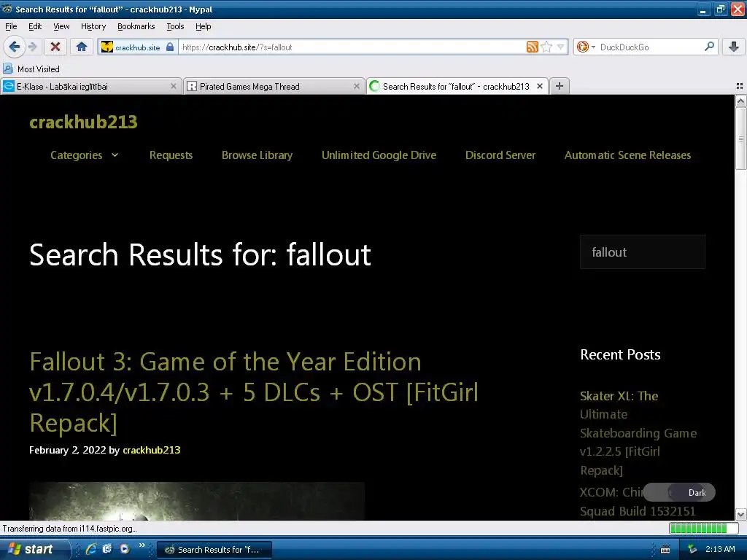Click the padlock security icon
747x560 pixels.
[170, 47]
